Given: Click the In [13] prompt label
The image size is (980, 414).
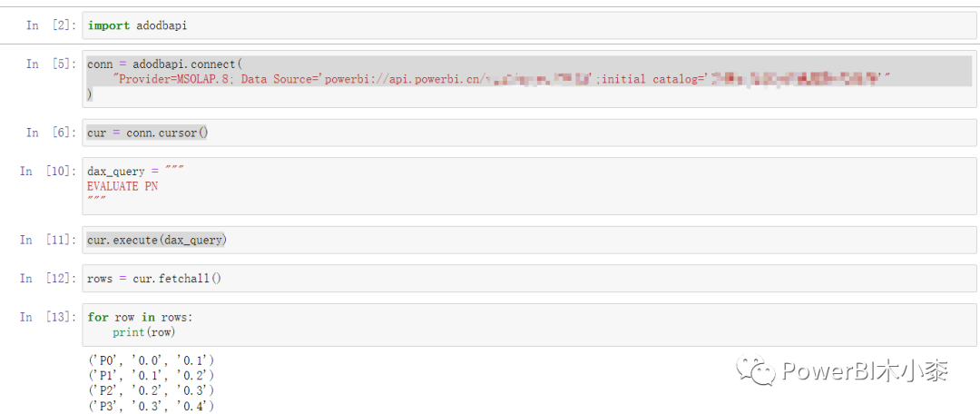Looking at the screenshot, I should (48, 317).
